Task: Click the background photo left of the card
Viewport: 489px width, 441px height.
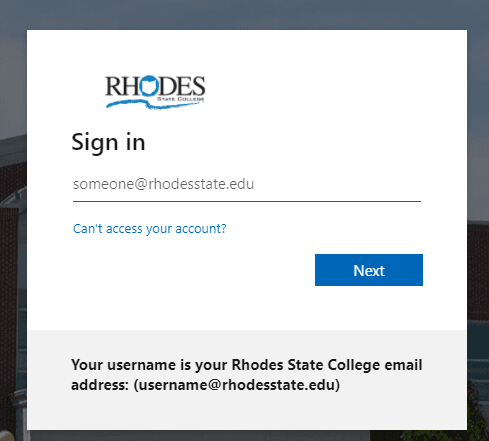Action: (13, 233)
